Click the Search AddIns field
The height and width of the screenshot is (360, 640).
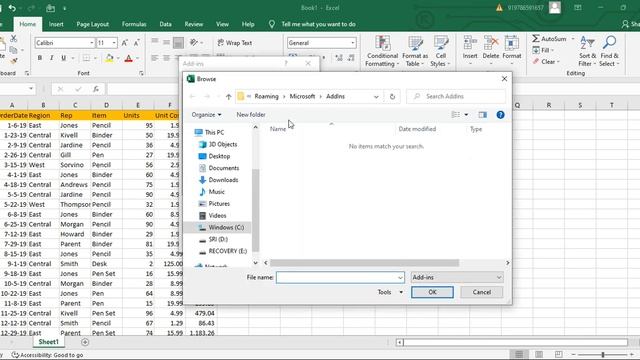(x=456, y=96)
